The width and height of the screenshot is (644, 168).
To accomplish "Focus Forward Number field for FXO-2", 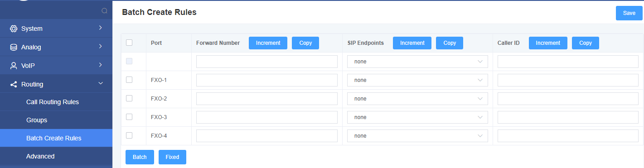I will point(267,99).
